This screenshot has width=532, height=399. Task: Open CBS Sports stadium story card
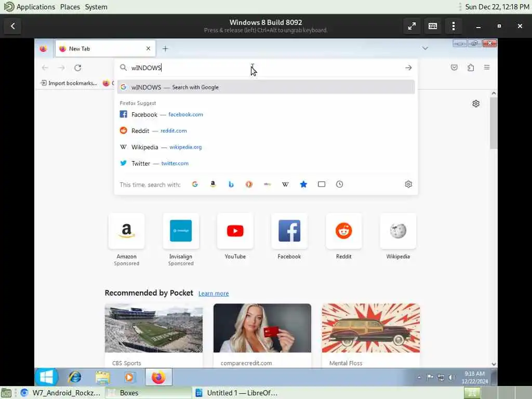point(154,336)
